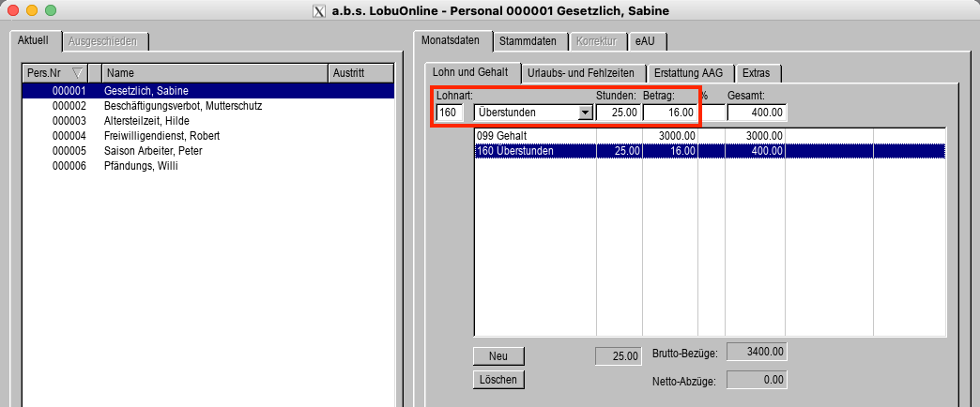980x407 pixels.
Task: Switch to the Extras tab
Action: [x=759, y=73]
